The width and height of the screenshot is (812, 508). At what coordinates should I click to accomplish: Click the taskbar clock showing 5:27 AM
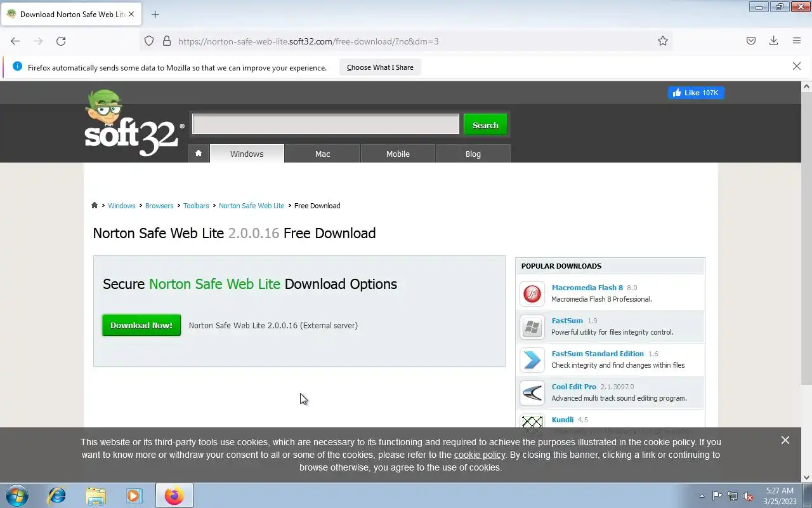pyautogui.click(x=780, y=496)
